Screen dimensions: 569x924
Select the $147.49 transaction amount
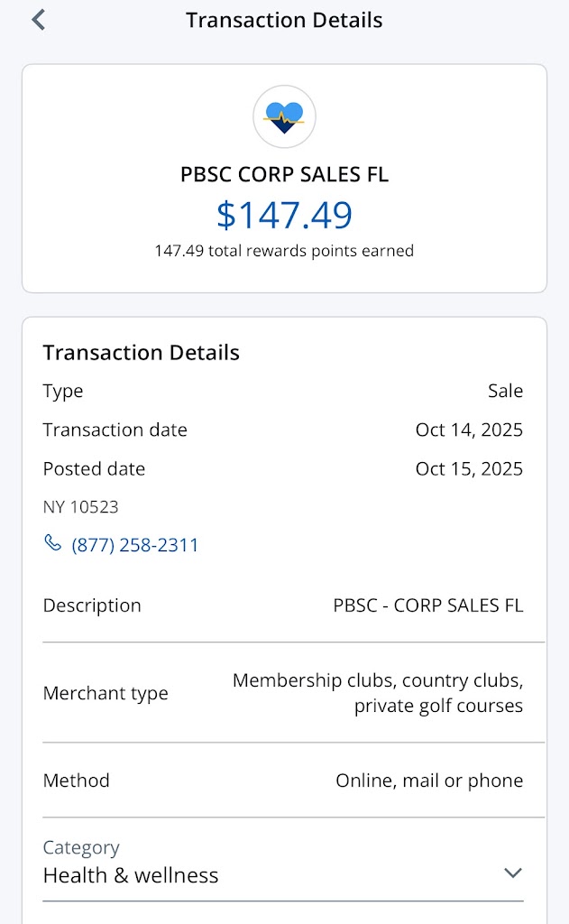coord(284,215)
